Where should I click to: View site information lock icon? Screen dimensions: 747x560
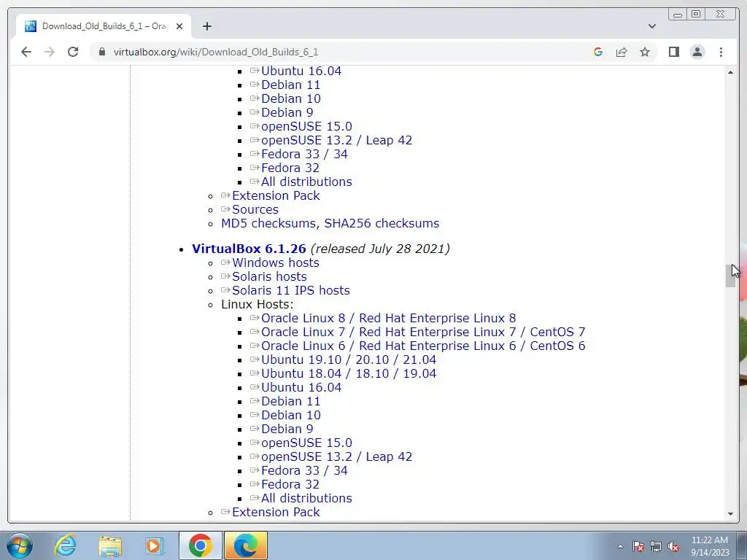(102, 52)
